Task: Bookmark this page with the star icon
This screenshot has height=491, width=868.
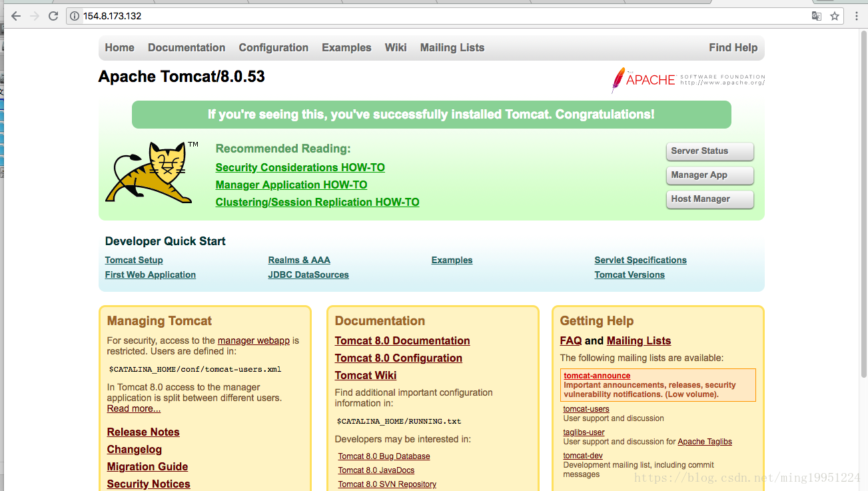Action: point(835,16)
